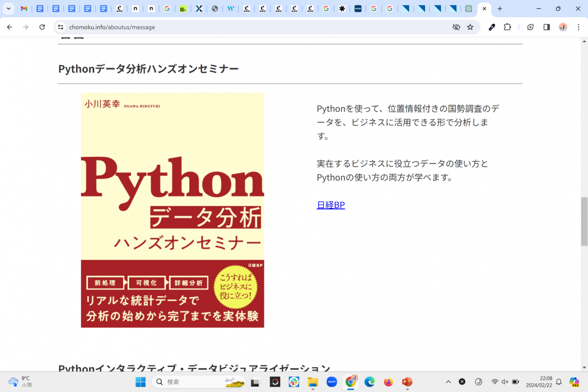Image resolution: width=588 pixels, height=392 pixels.
Task: Toggle the muted speaker volume icon
Action: click(505, 382)
